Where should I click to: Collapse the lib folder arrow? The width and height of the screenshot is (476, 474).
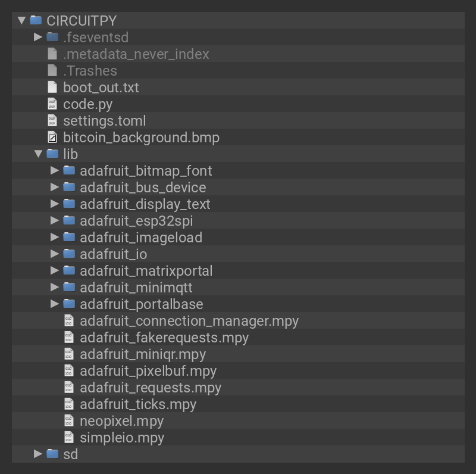pos(38,154)
